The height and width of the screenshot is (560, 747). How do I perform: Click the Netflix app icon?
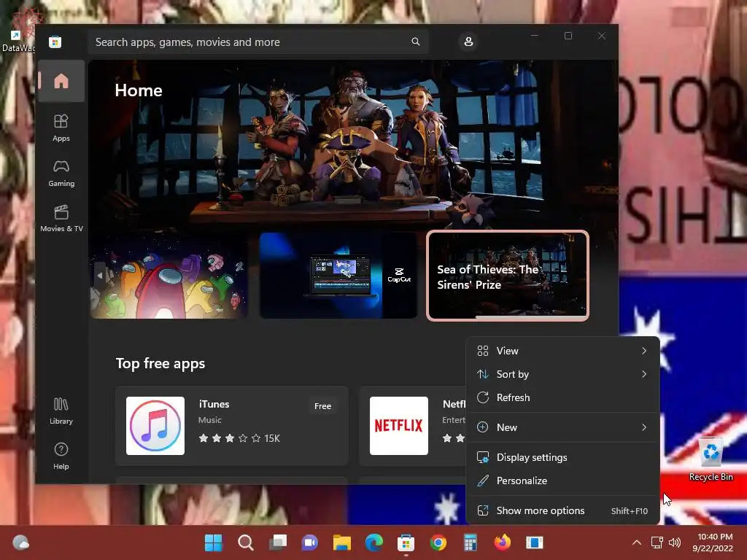click(399, 426)
